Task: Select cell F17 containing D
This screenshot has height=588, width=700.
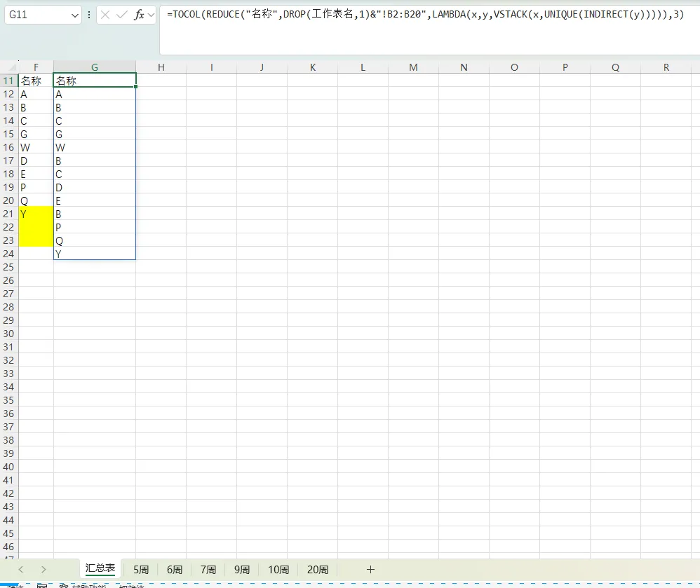Action: click(x=36, y=160)
